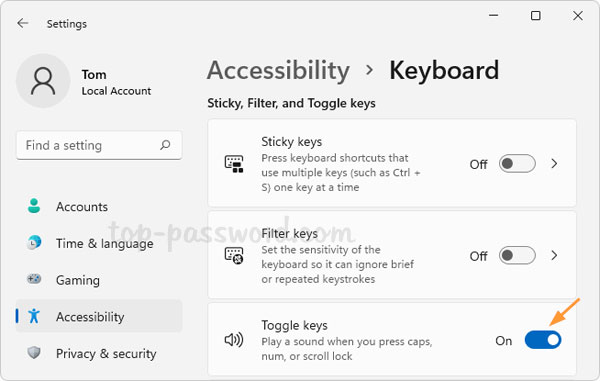600x381 pixels.
Task: Click the user profile avatar icon
Action: pos(43,81)
